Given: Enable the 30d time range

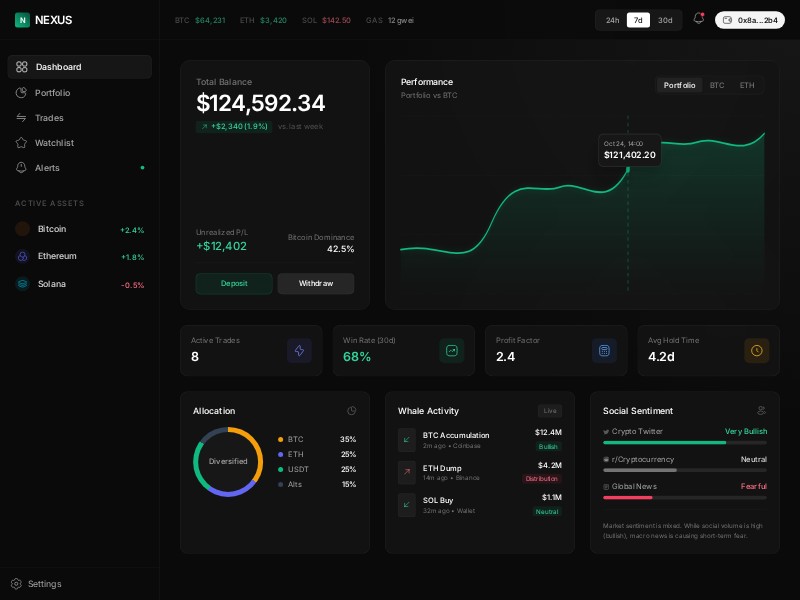Looking at the screenshot, I should (x=665, y=20).
